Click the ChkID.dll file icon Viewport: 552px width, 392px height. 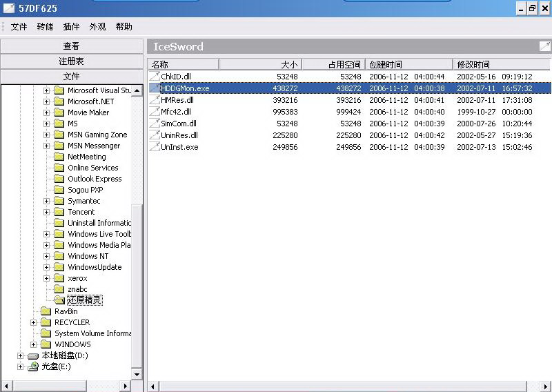154,77
